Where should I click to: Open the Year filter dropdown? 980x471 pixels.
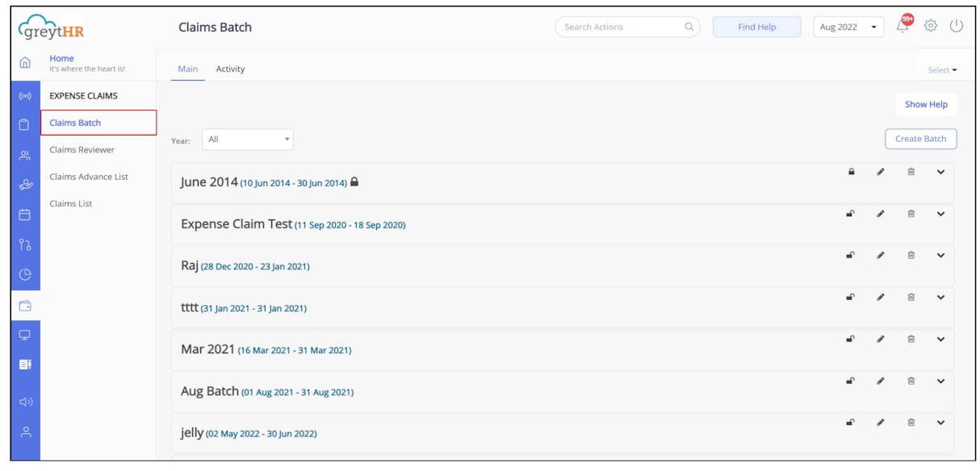coord(248,139)
